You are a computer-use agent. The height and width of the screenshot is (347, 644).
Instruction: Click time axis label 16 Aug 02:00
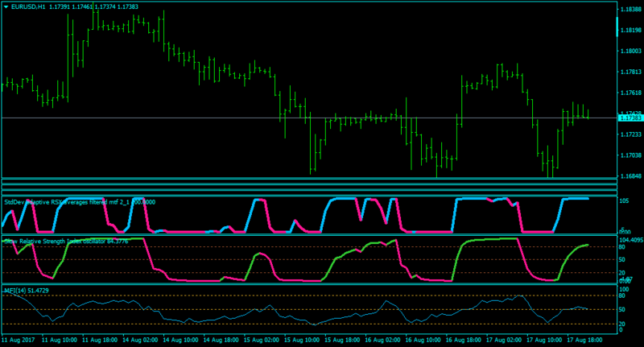point(382,340)
